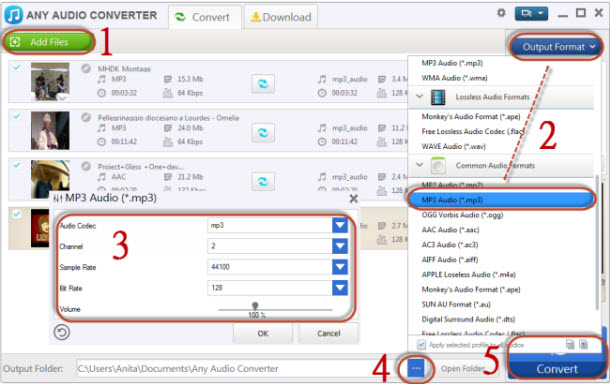Click the convert arrows icon for Project+Glass row
The height and width of the screenshot is (384, 610).
coord(263,182)
